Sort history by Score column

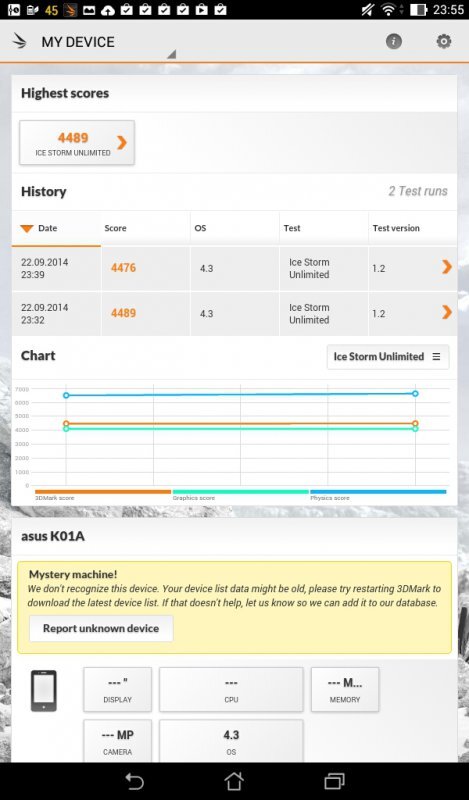(x=145, y=228)
